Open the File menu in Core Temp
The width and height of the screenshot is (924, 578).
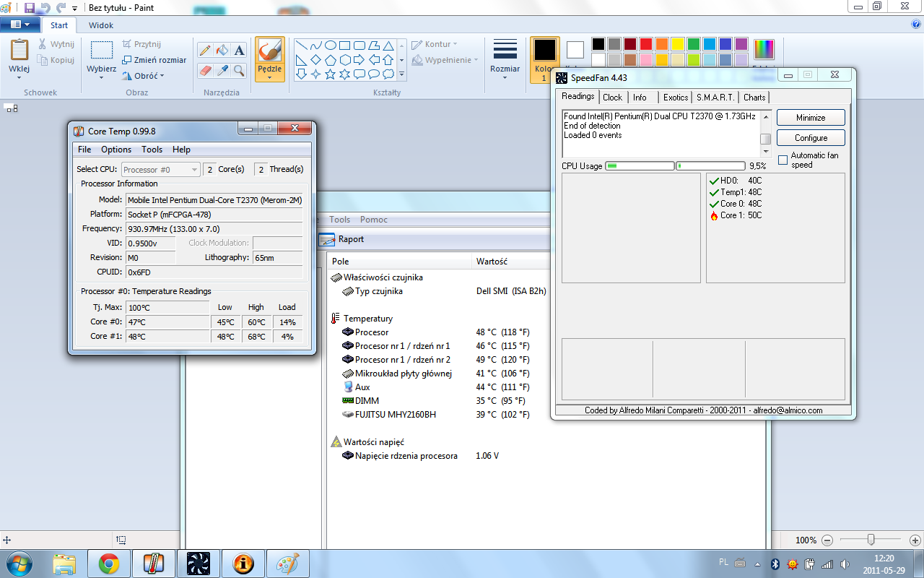coord(84,150)
